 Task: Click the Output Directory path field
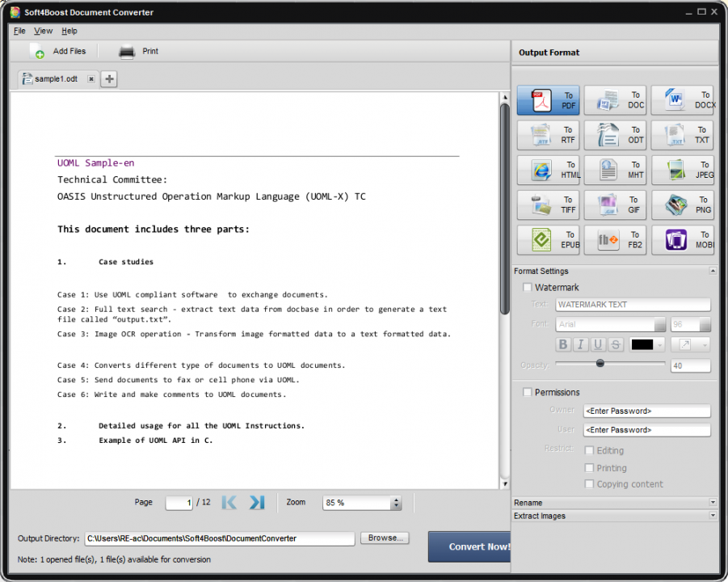(x=220, y=538)
